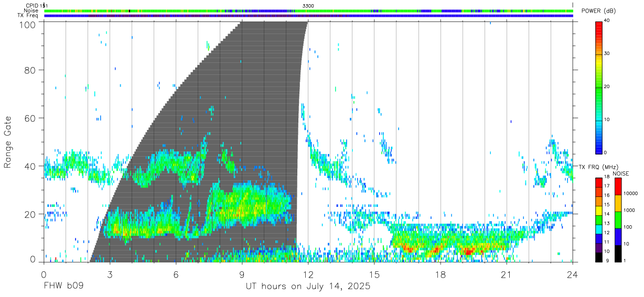Click x-axis tick label '21'
The width and height of the screenshot is (644, 297).
pos(507,274)
